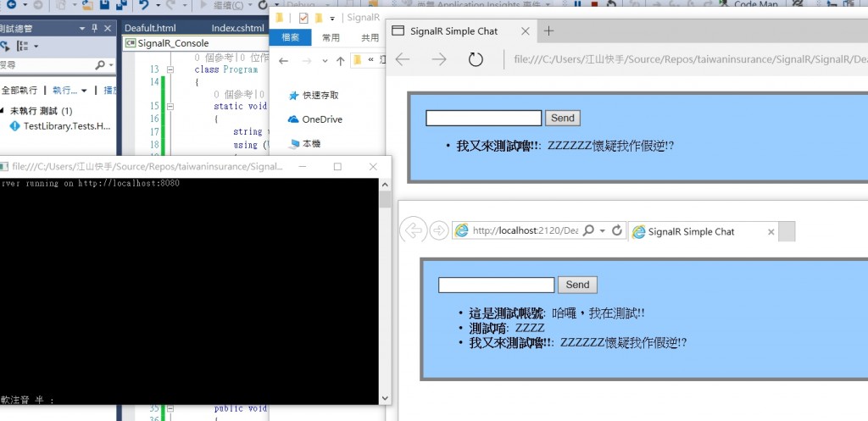
Task: Click Send in the Internet Explorer chat page
Action: [577, 285]
